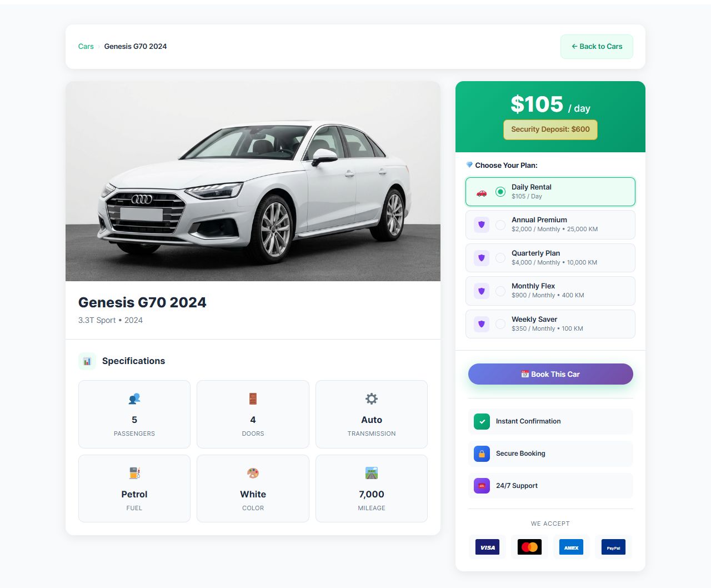Click the Amex payment icon

[572, 547]
